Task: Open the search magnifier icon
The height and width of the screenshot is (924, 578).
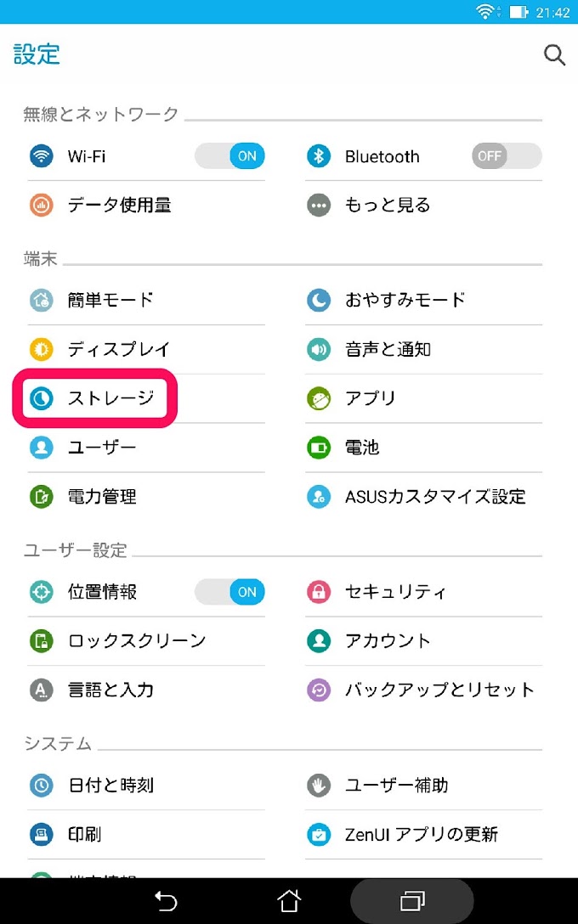Action: (x=554, y=55)
